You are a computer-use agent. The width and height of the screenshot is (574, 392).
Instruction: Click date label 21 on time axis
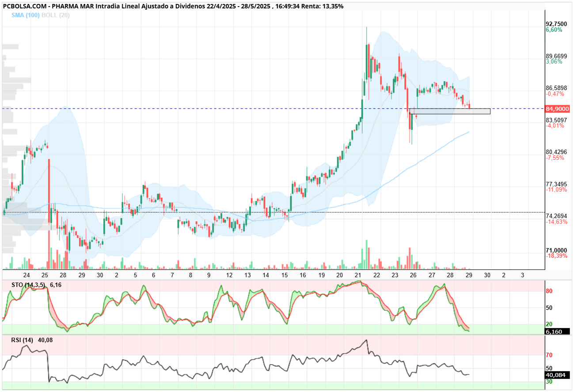(x=358, y=275)
